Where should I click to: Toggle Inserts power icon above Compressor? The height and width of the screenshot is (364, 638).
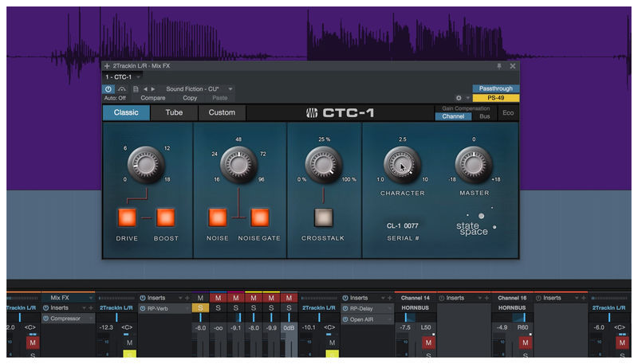coord(46,308)
